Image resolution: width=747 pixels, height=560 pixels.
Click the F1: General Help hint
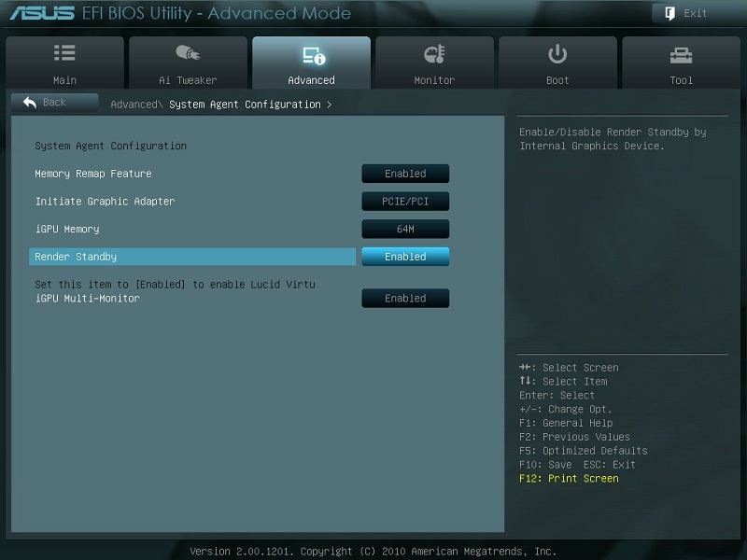click(x=566, y=424)
